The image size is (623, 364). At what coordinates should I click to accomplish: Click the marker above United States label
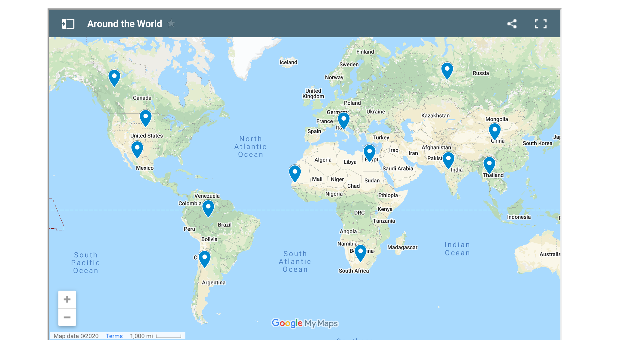point(146,118)
